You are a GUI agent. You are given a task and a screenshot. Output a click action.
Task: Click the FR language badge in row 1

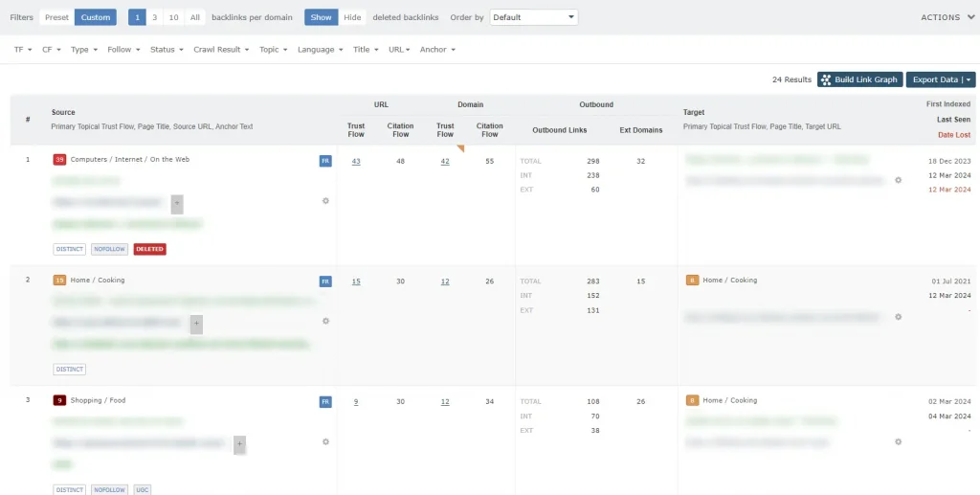[325, 161]
